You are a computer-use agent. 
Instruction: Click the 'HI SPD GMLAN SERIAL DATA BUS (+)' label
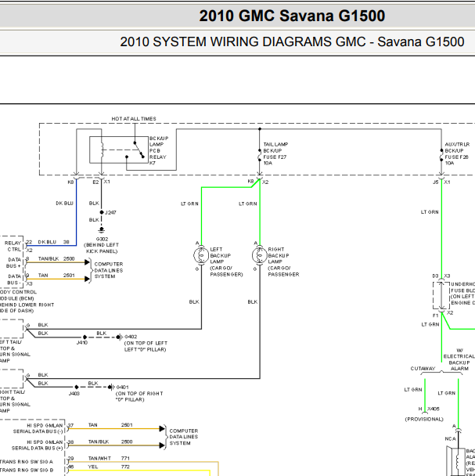pos(37,445)
